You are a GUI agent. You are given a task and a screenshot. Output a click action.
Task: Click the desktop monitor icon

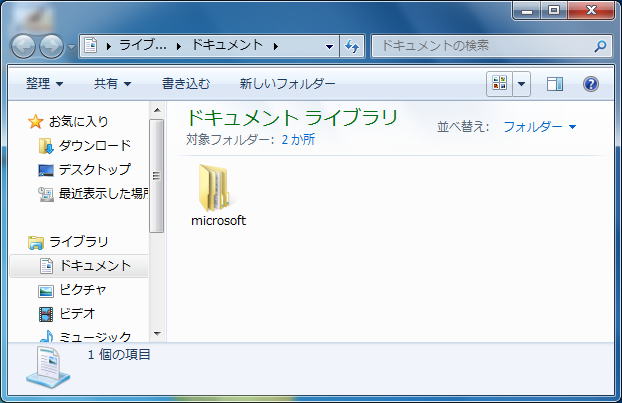click(46, 170)
